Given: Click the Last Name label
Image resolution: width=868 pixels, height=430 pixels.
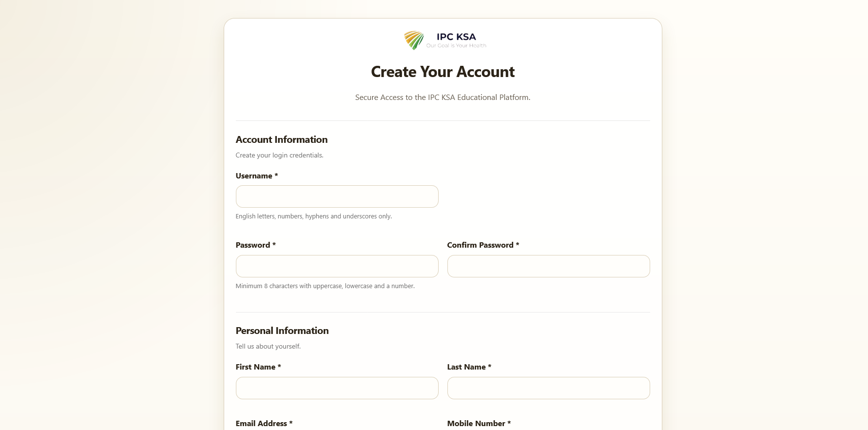Looking at the screenshot, I should [x=469, y=367].
